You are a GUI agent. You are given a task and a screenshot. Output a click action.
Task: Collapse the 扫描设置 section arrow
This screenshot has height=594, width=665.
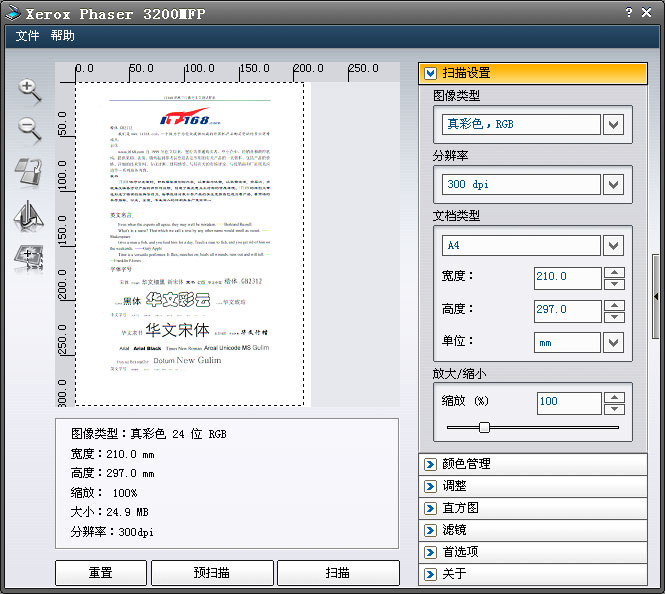[x=431, y=73]
